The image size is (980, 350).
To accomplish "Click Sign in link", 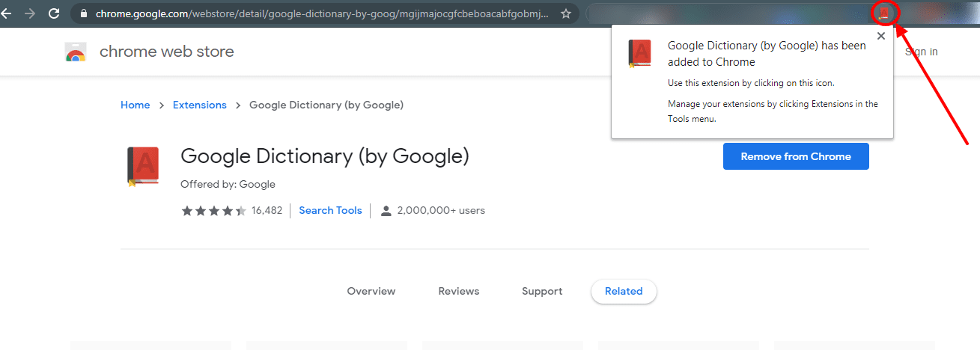I will coord(921,52).
